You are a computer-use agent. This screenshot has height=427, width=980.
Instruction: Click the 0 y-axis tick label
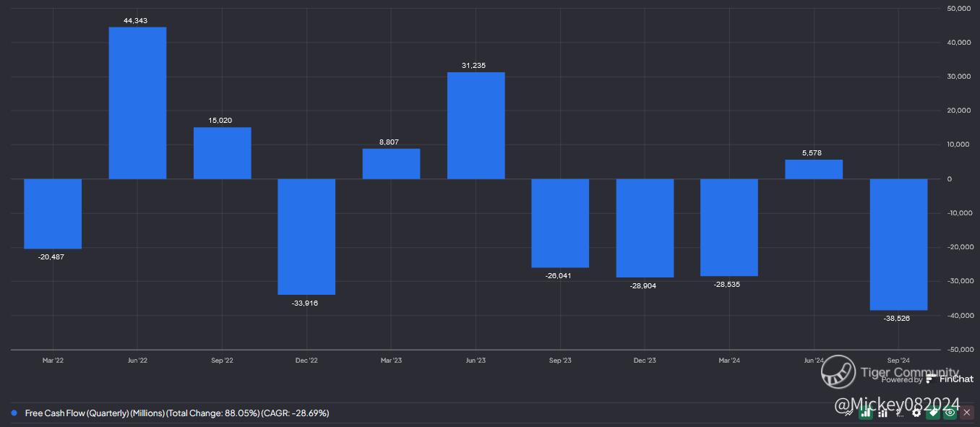tap(949, 179)
